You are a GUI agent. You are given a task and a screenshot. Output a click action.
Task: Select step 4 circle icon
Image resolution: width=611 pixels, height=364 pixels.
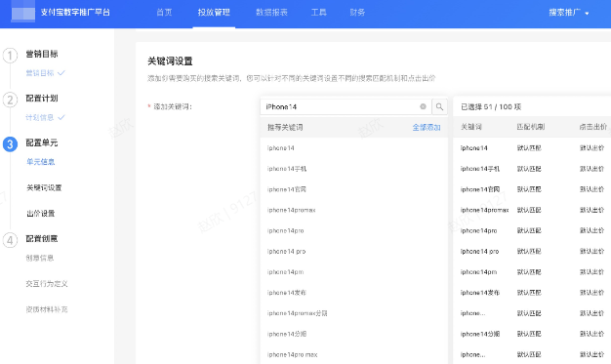click(10, 240)
